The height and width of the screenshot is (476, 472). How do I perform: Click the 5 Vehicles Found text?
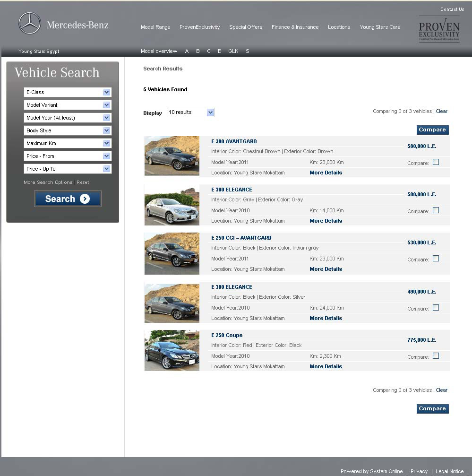(165, 89)
